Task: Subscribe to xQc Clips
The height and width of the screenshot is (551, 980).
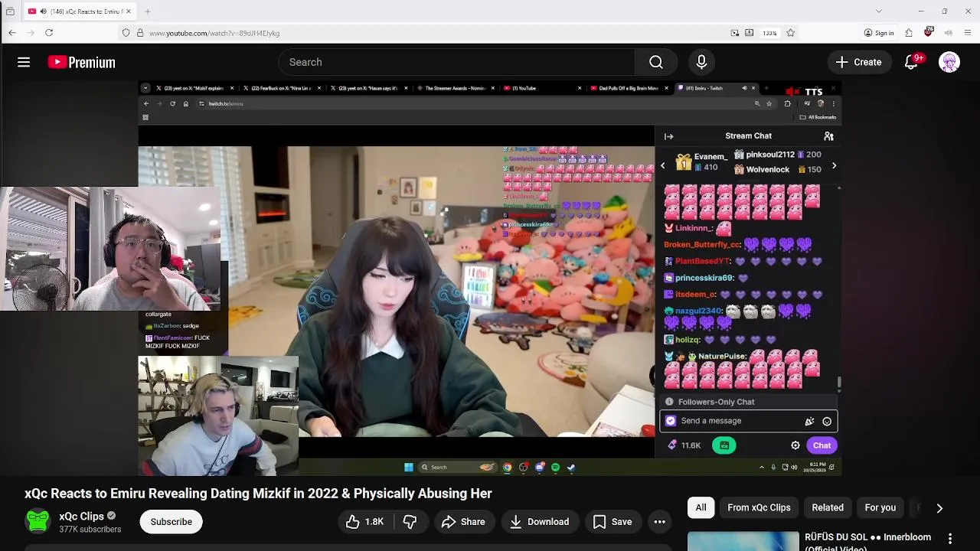Action: click(x=171, y=522)
